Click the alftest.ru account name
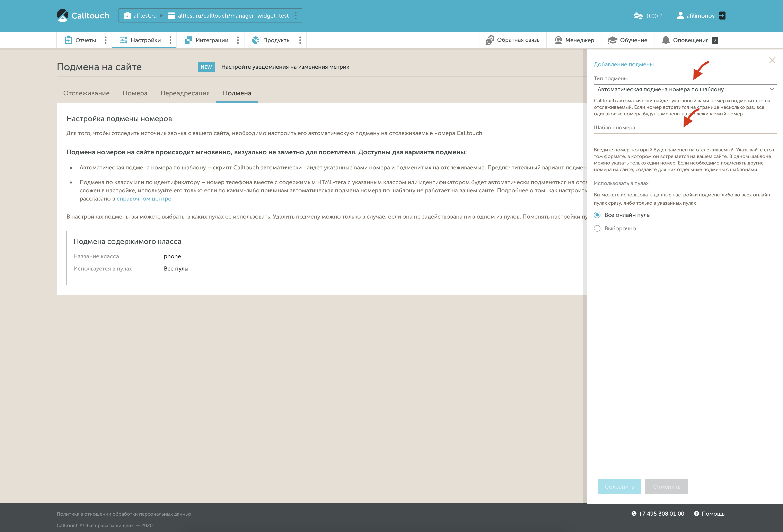783x532 pixels. 145,16
